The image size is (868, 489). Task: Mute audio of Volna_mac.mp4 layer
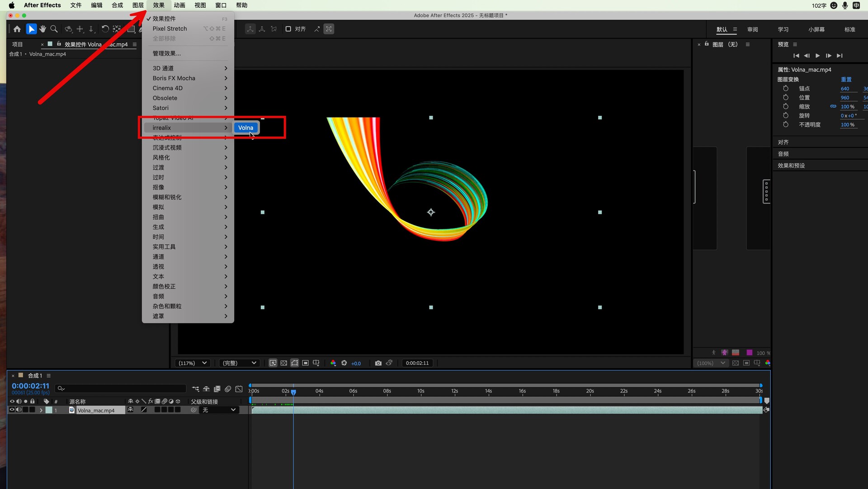[19, 410]
